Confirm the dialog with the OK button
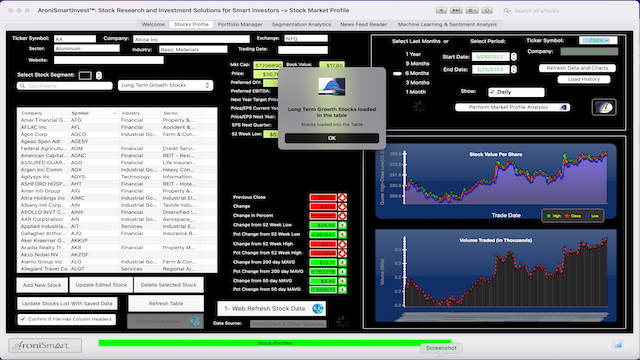This screenshot has height=360, width=640. point(332,138)
